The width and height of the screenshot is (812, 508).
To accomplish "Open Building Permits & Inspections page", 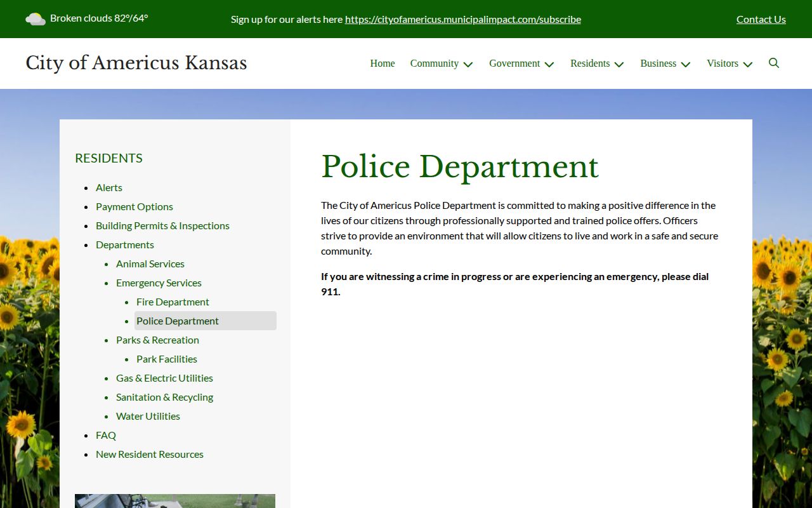I will point(162,225).
